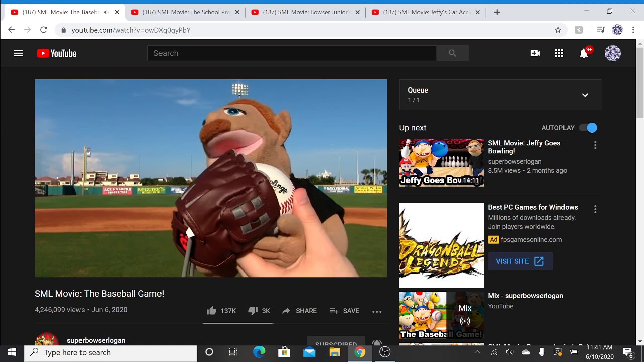644x362 pixels.
Task: Open Mail app from the taskbar
Action: 309,352
